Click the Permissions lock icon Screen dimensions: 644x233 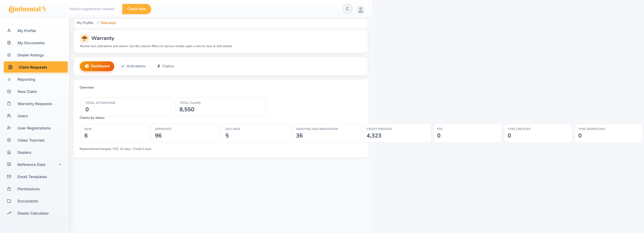tap(9, 189)
